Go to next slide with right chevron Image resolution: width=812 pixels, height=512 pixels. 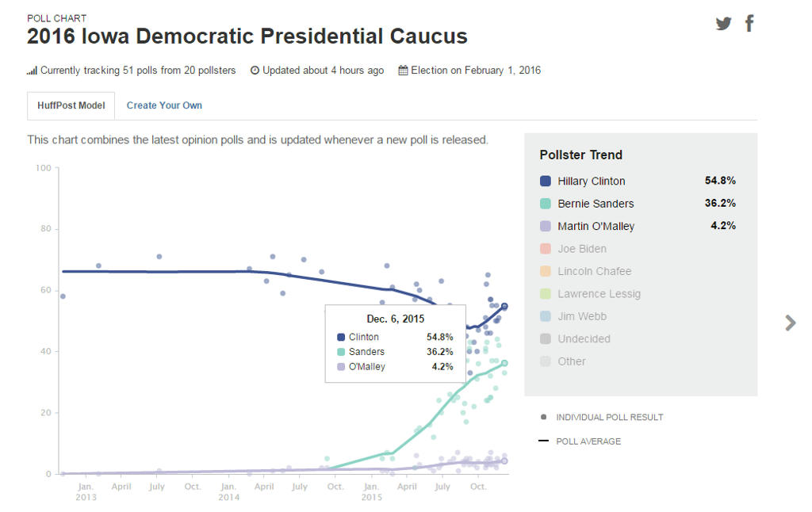tap(790, 323)
